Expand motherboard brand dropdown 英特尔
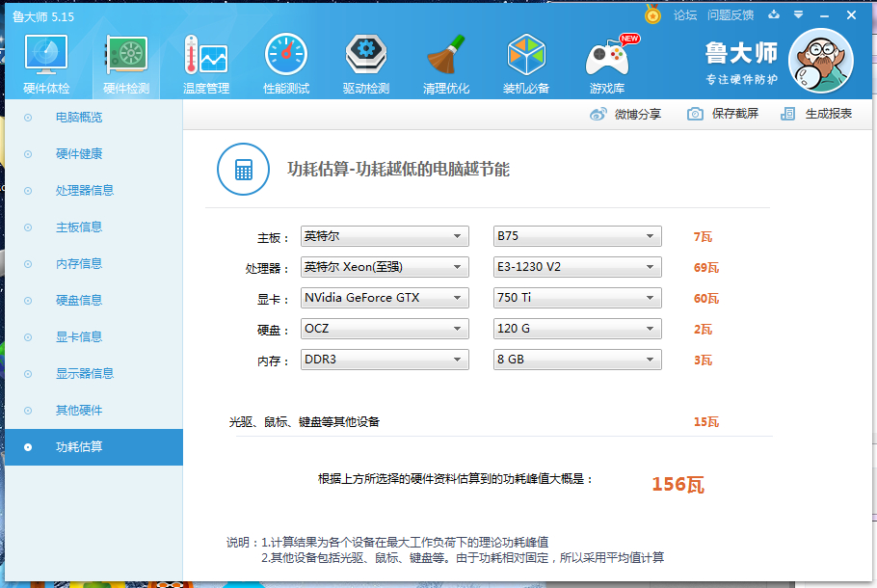This screenshot has width=877, height=588. pos(385,236)
